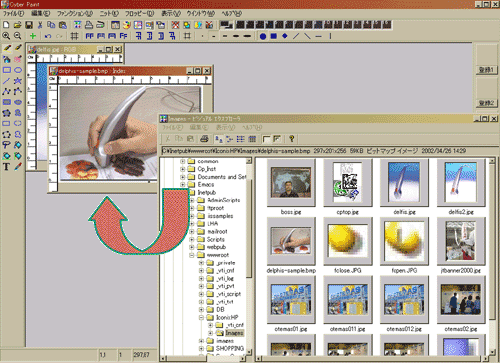
Task: Select the pencil tool in toolbox
Action: (7, 49)
